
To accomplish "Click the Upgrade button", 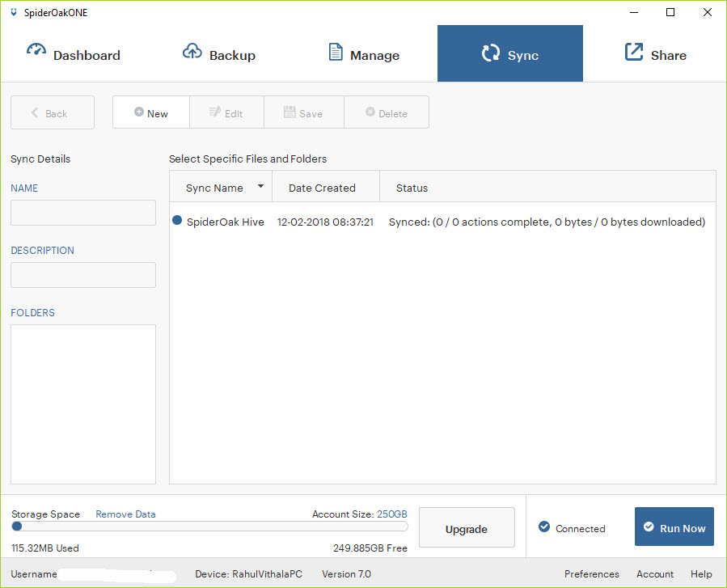I will click(x=467, y=527).
